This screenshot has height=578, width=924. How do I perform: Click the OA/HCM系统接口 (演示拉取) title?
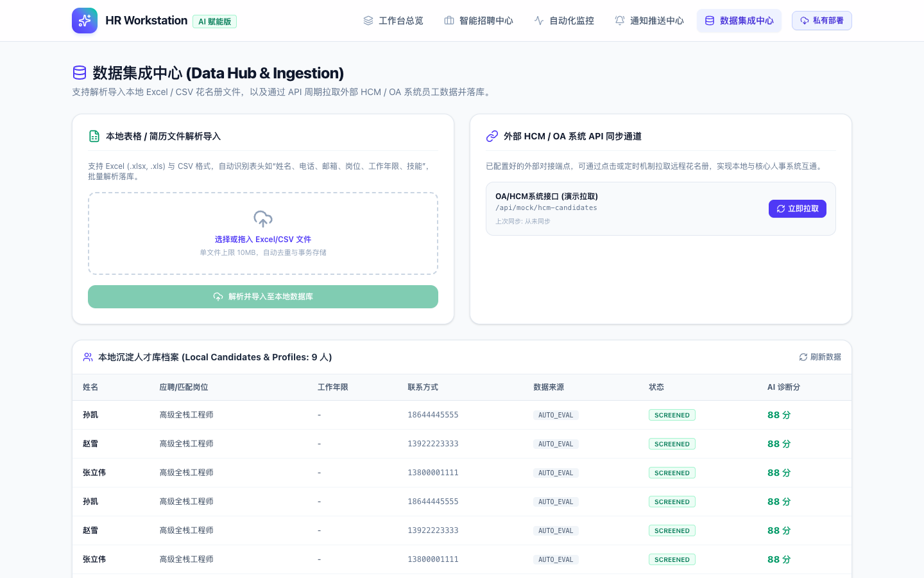click(547, 197)
